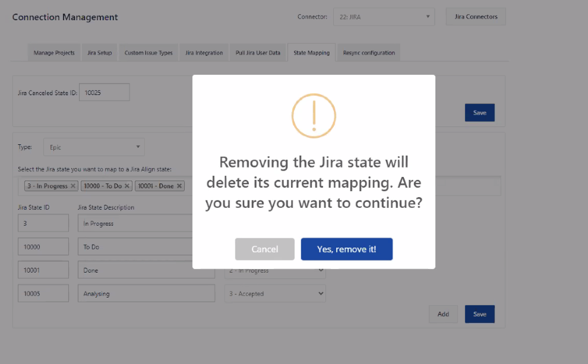Click the Jira Canceled State ID label
The width and height of the screenshot is (588, 364).
[48, 93]
